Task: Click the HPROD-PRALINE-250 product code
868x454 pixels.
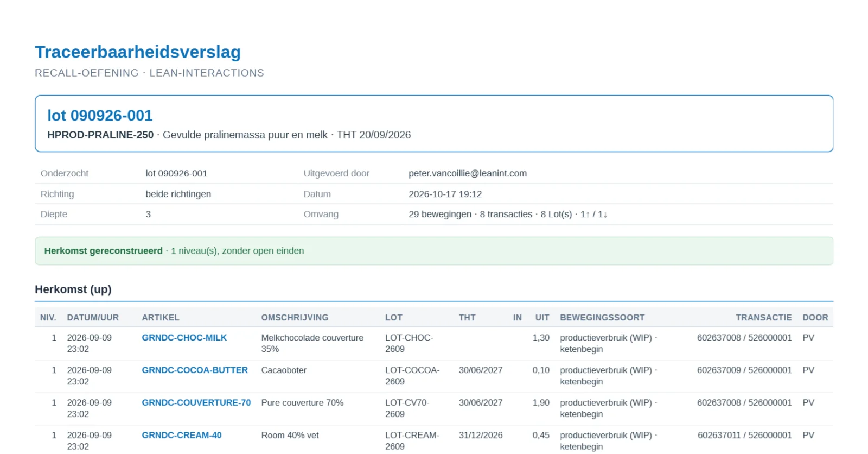Action: click(100, 135)
